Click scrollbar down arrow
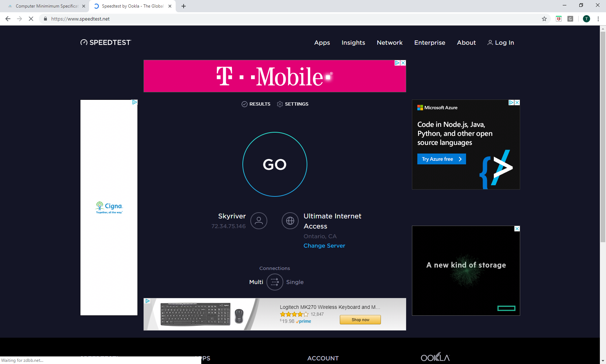Screen dimensions: 606x364 pyautogui.click(x=603, y=361)
